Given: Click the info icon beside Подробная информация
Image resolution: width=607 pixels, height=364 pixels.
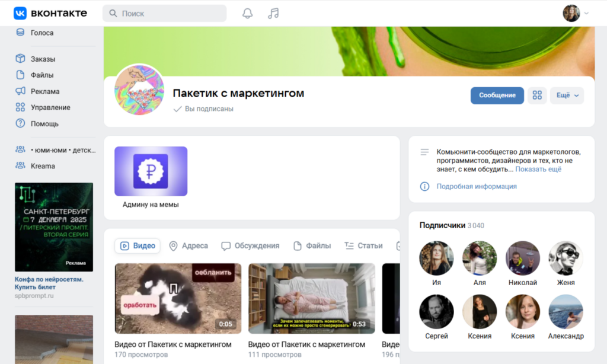Looking at the screenshot, I should [x=424, y=186].
